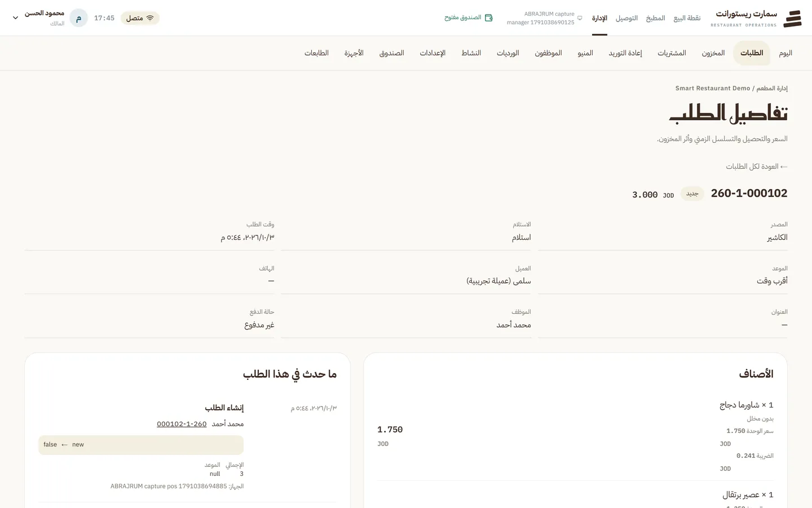Open the المطبخ section

(655, 18)
